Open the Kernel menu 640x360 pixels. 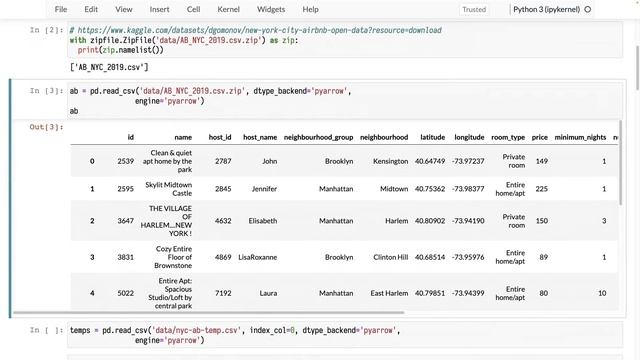(228, 9)
